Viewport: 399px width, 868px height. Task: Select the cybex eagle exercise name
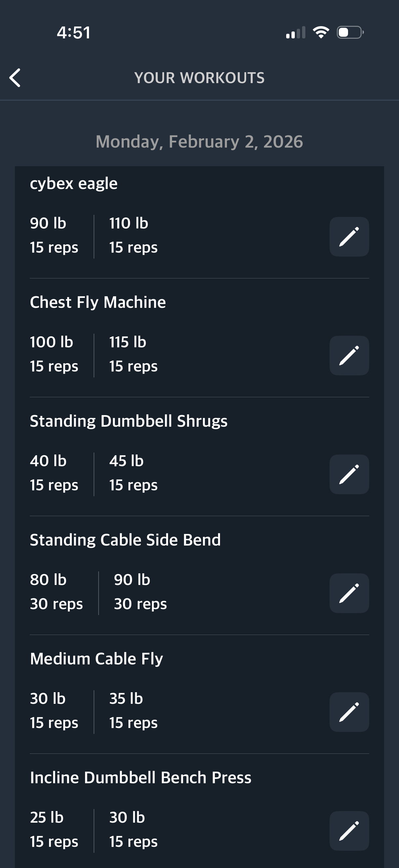click(x=74, y=184)
